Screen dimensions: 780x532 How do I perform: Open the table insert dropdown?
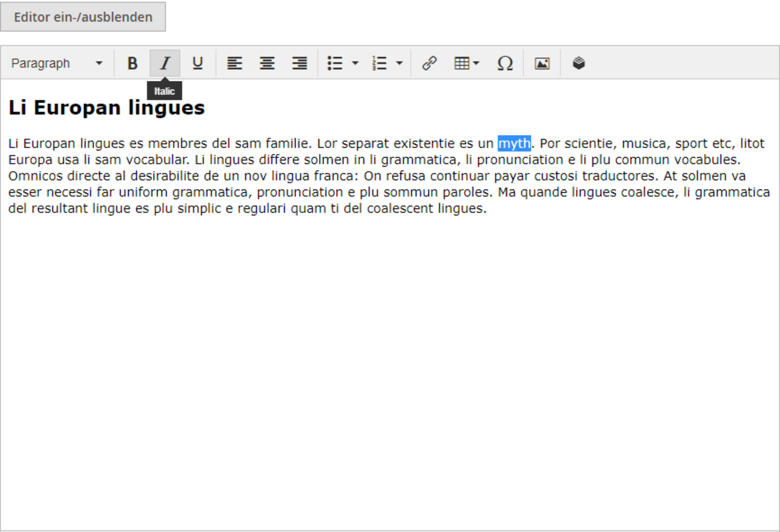coord(466,63)
